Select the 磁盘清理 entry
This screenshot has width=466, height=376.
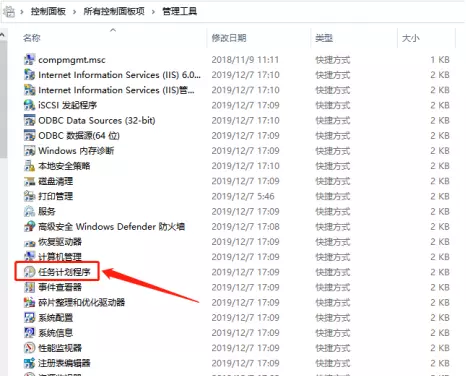tap(56, 181)
